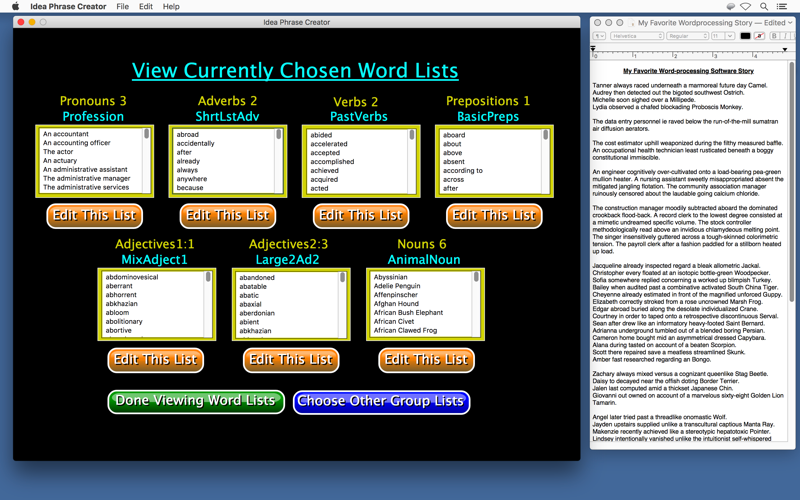Toggle italic in the story window toolbar
The height and width of the screenshot is (500, 800).
click(785, 36)
